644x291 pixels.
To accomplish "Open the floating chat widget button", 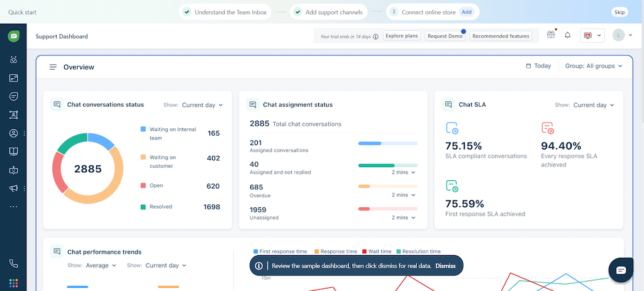I will tap(621, 270).
